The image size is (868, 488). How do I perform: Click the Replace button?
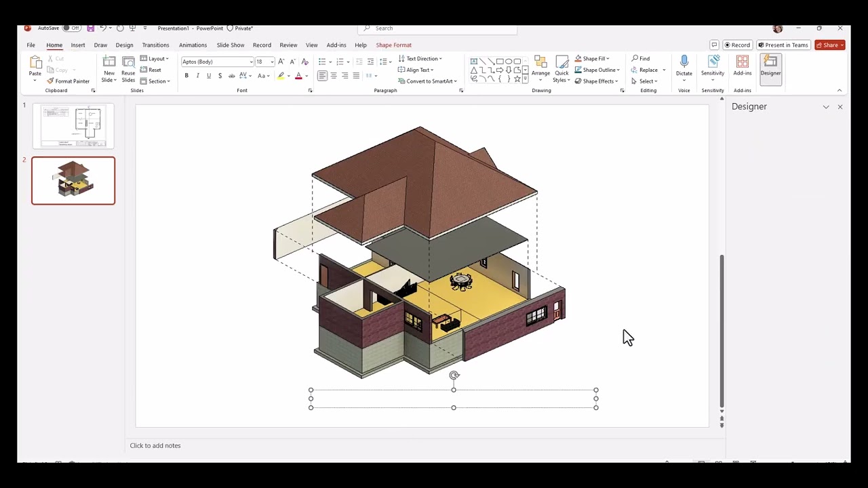[645, 70]
